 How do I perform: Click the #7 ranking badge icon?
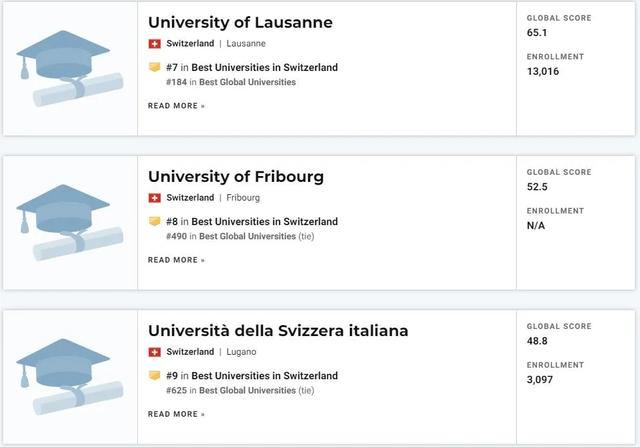(154, 68)
